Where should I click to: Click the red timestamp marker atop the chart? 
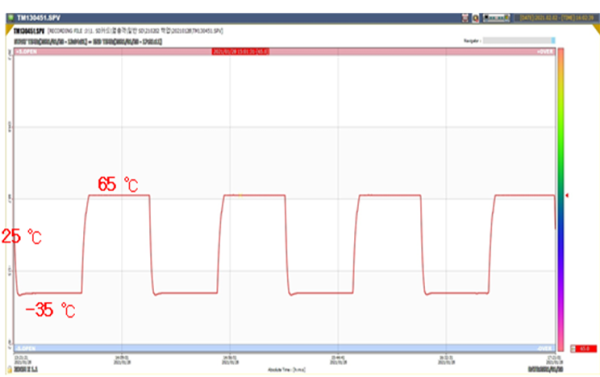coord(240,52)
